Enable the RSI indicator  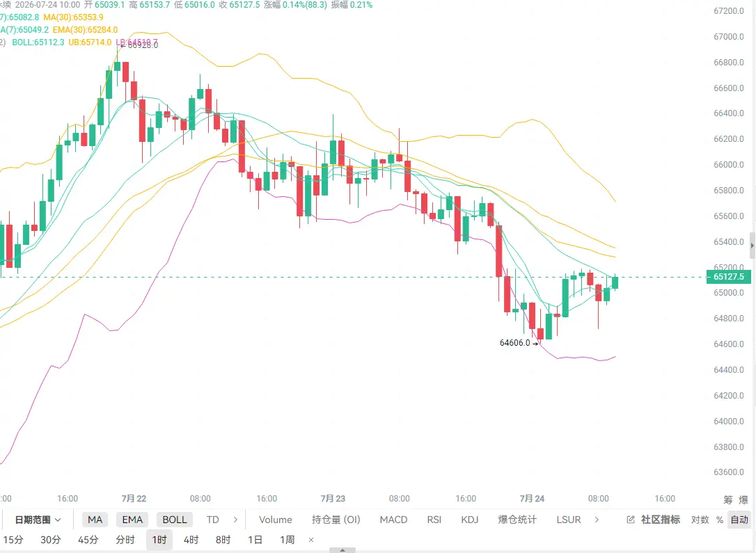click(434, 520)
